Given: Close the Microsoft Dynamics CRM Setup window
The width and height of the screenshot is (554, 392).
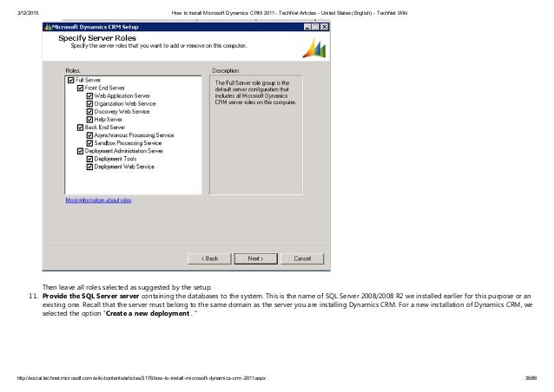Looking at the screenshot, I should [x=325, y=27].
